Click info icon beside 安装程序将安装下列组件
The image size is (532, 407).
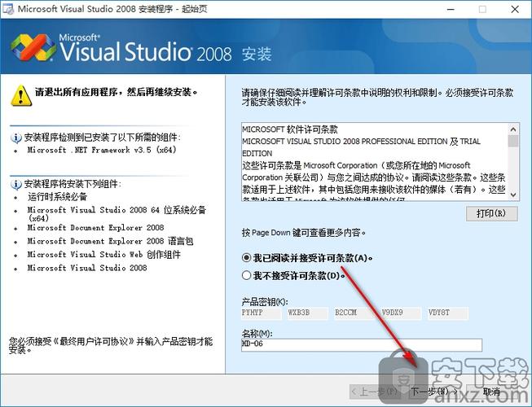[x=16, y=184]
